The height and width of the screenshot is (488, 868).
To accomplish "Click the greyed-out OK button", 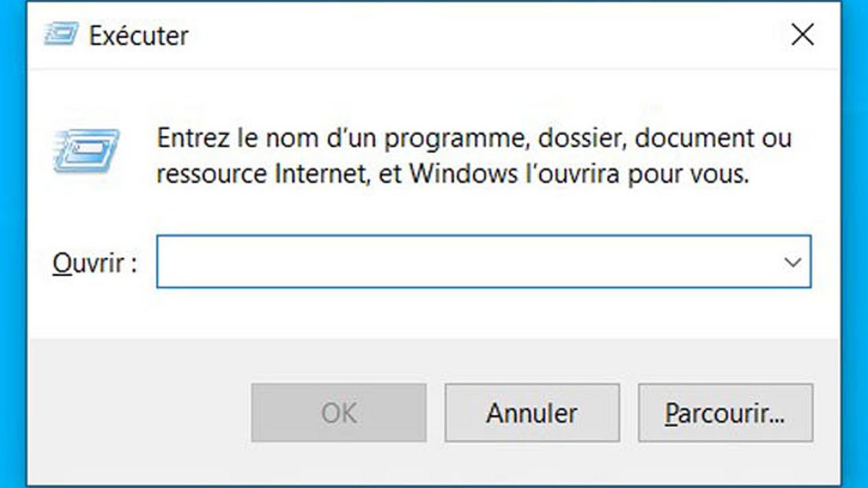I will pyautogui.click(x=339, y=413).
